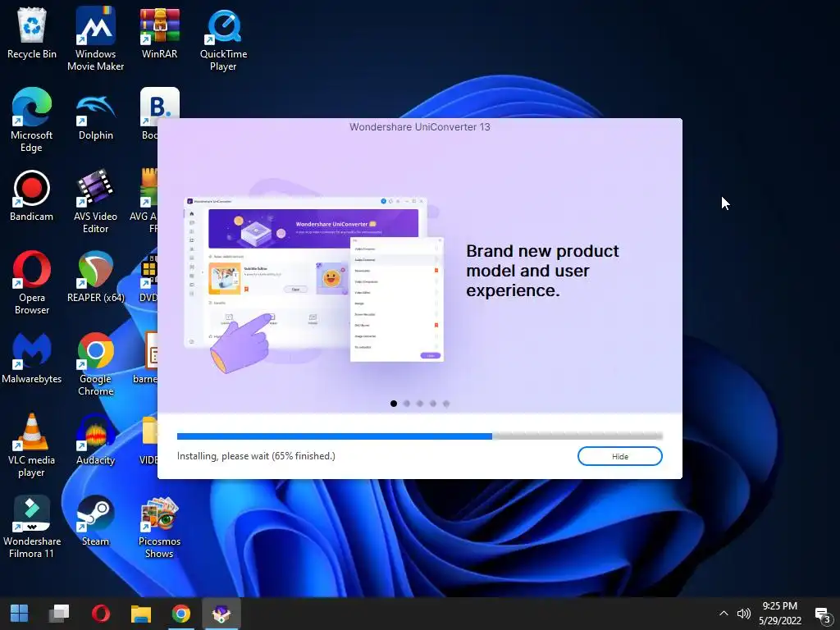840x630 pixels.
Task: Open Microsoft Edge desktop shortcut
Action: [32, 120]
